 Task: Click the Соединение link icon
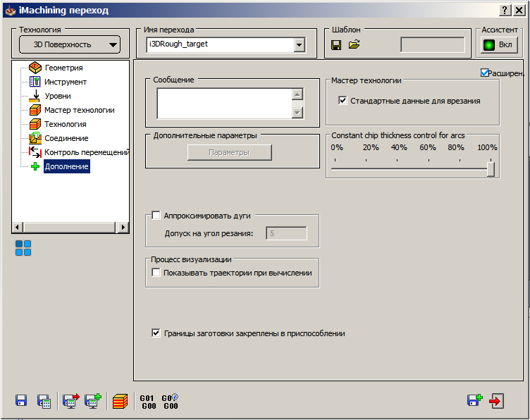(35, 138)
